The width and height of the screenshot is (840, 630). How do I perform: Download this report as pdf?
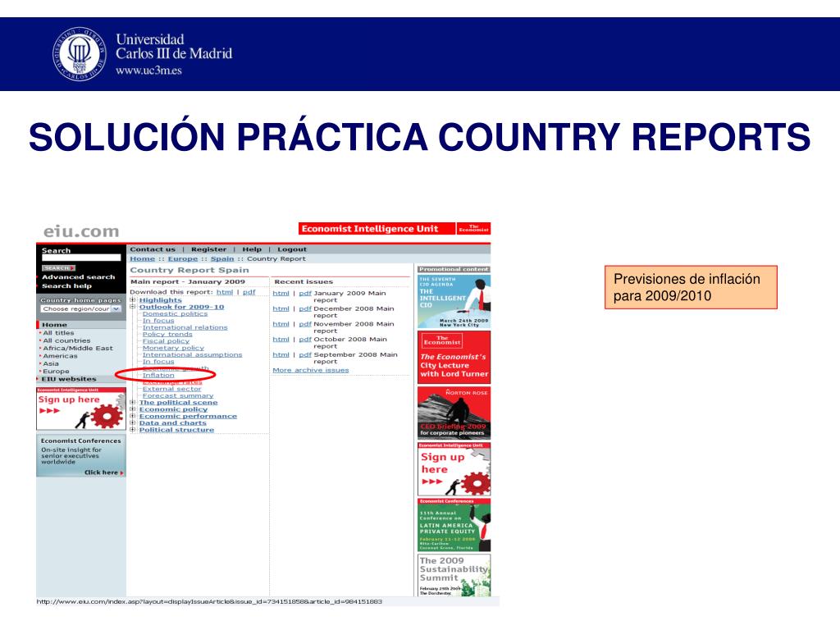249,292
